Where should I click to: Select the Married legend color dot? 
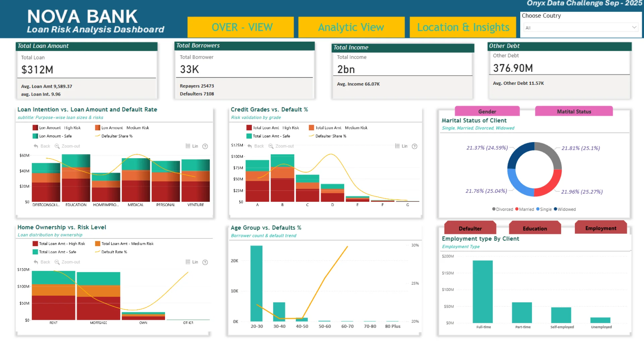[517, 209]
